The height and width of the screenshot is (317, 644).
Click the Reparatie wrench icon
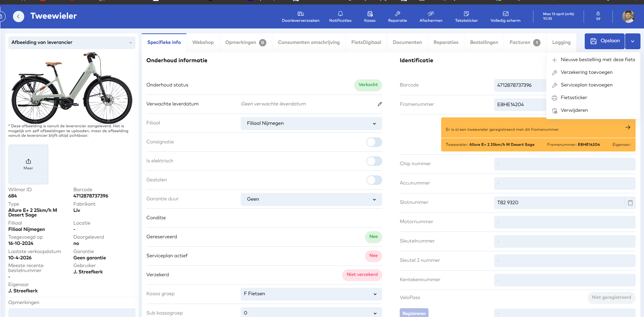click(x=397, y=16)
